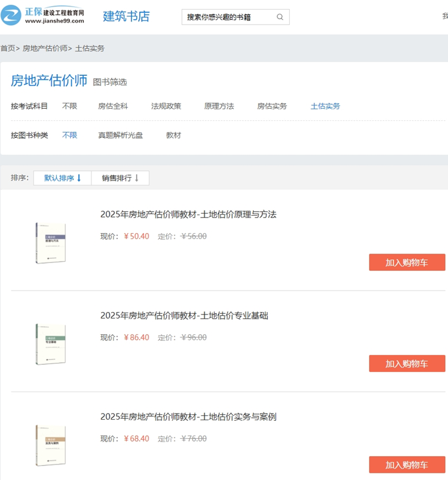Go to 首页 breadcrumb link
448x480 pixels.
pyautogui.click(x=8, y=48)
